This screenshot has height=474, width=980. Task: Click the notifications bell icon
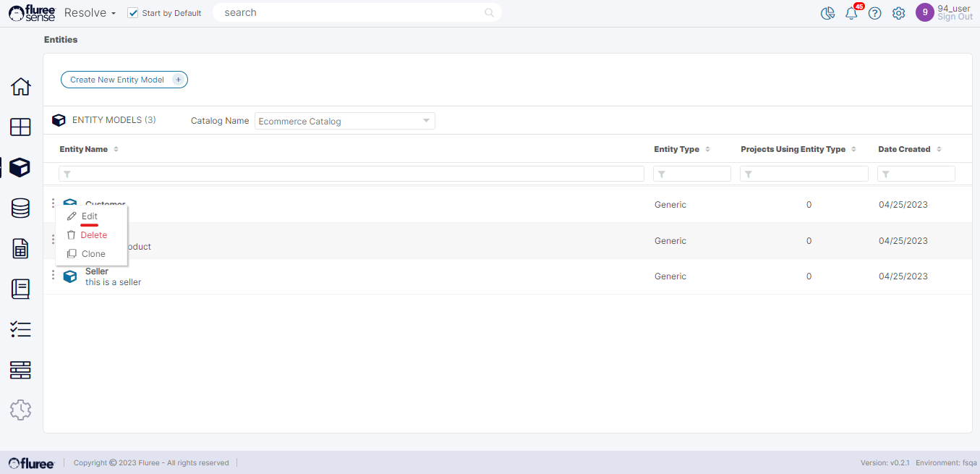pyautogui.click(x=851, y=13)
